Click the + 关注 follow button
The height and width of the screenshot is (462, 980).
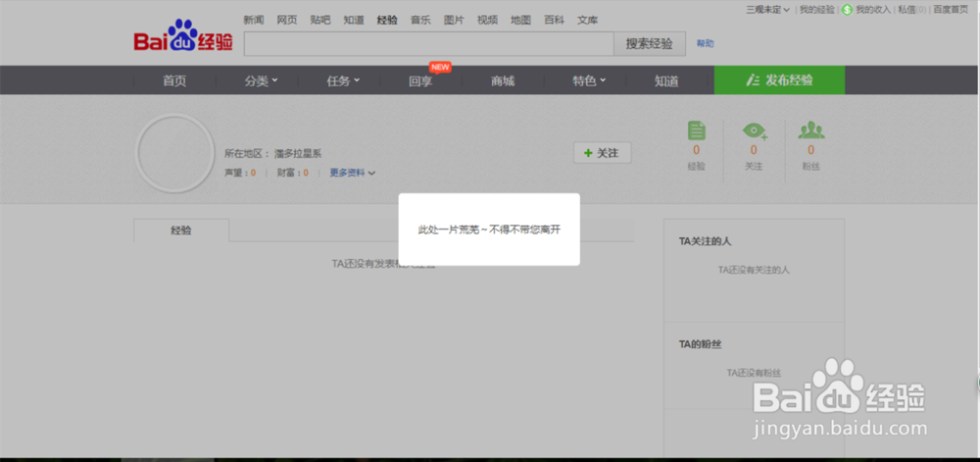[x=602, y=153]
